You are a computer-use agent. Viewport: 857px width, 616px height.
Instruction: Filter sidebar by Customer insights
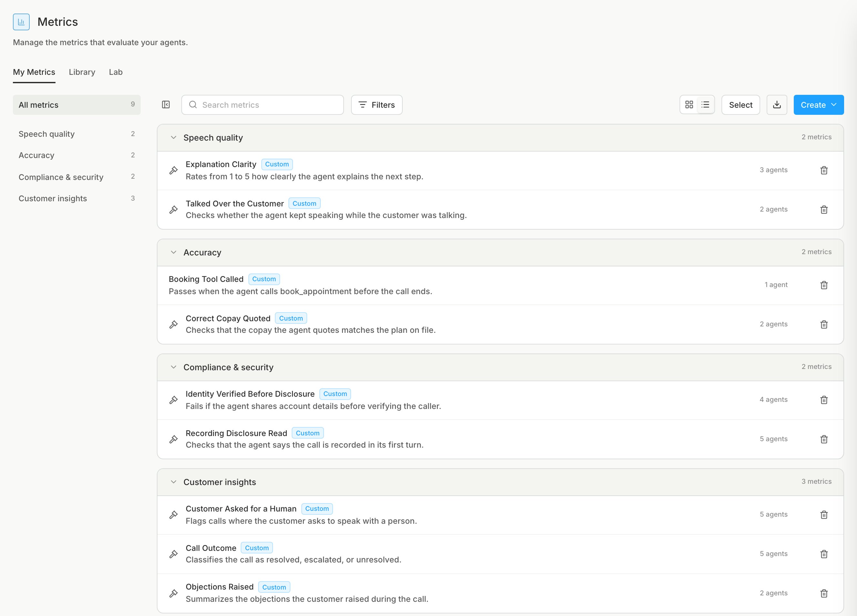(77, 198)
